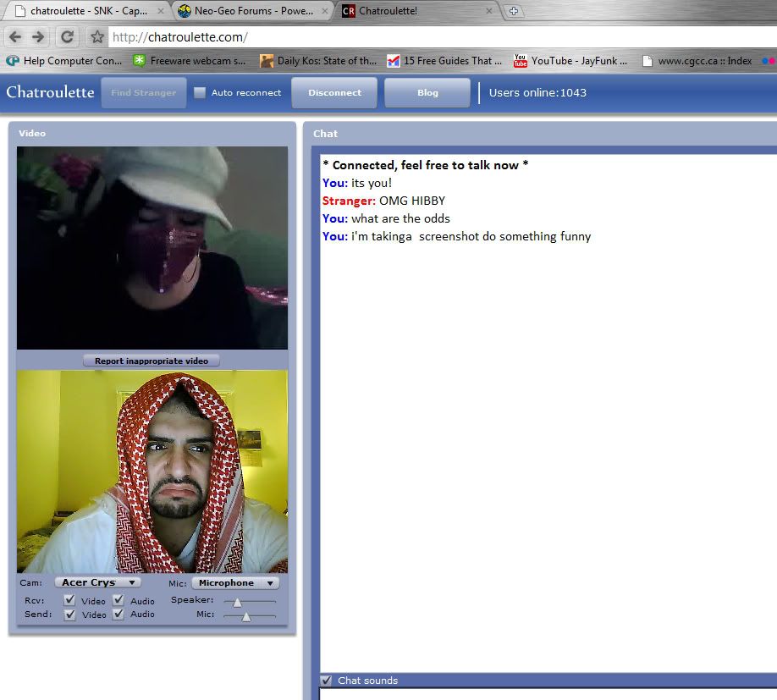Reload the page with the refresh icon

pos(67,36)
